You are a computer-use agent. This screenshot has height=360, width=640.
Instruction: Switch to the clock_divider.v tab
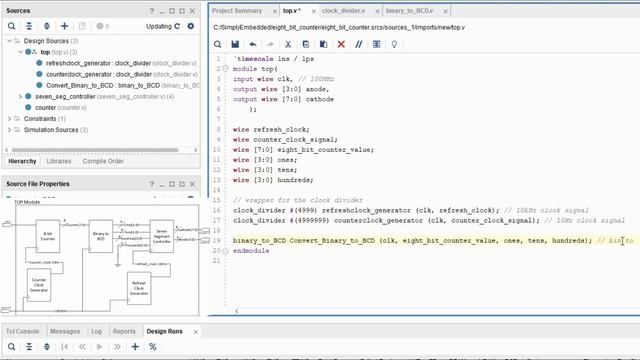coord(343,11)
